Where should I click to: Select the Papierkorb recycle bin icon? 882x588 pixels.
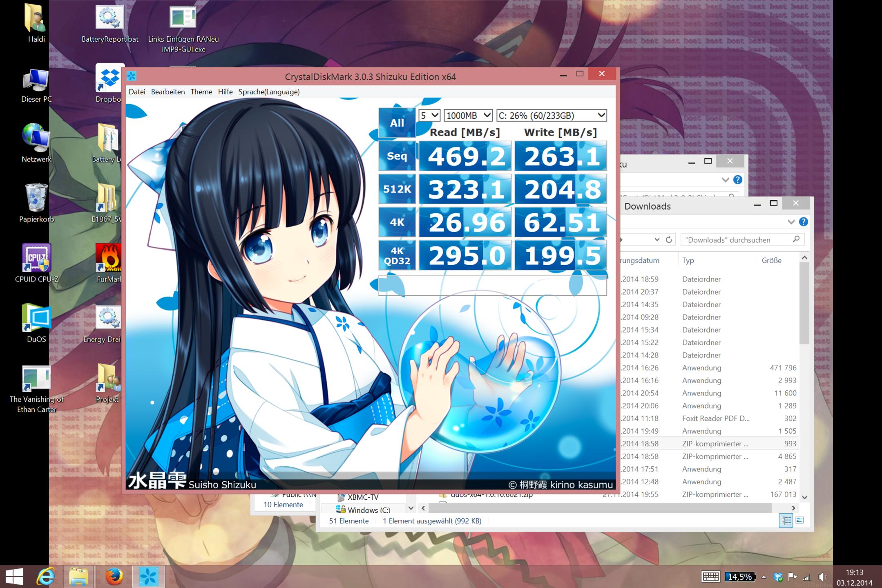[x=36, y=198]
